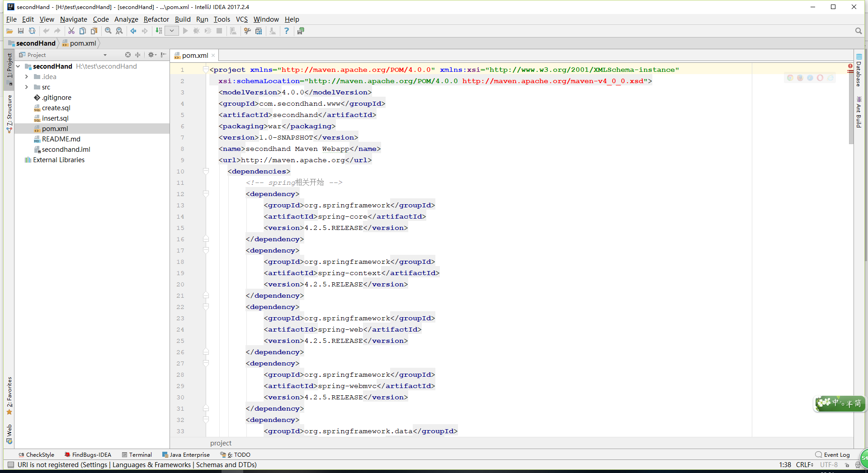This screenshot has width=868, height=473.
Task: Synchronize files using the refresh icon
Action: pos(32,31)
